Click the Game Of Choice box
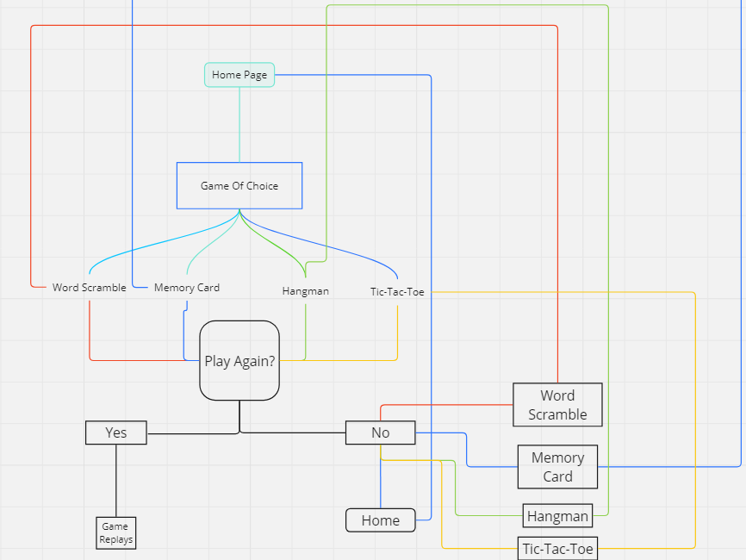This screenshot has height=560, width=746. coord(239,185)
